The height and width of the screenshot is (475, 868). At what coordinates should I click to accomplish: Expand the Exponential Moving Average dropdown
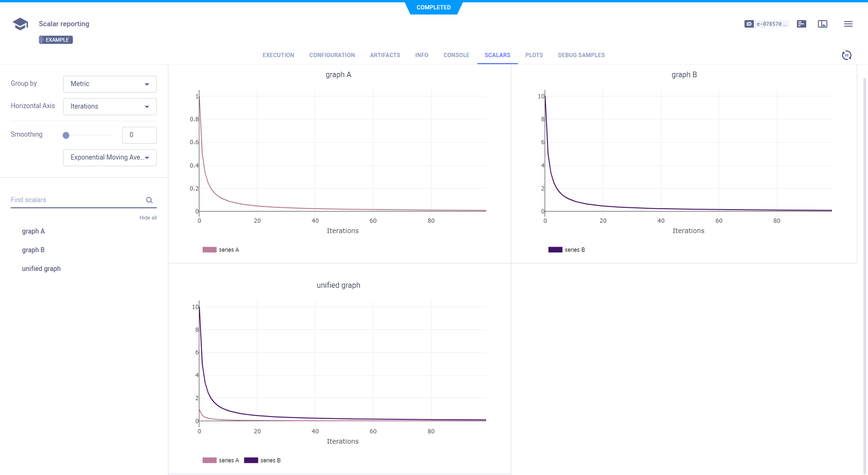(110, 158)
